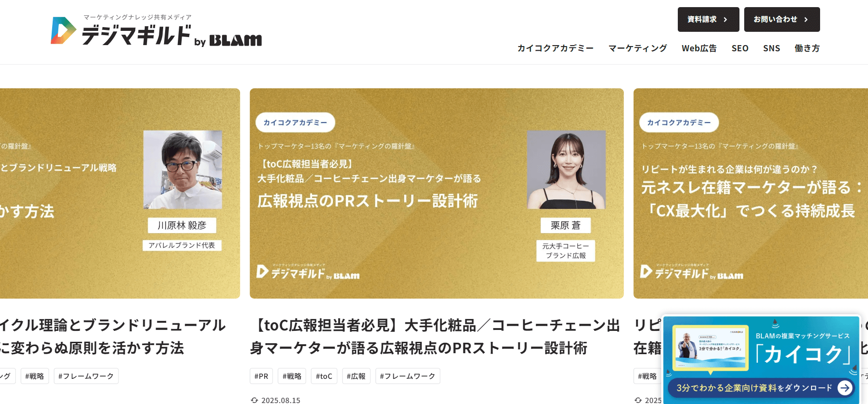Open the マーケティング navigation menu item
The width and height of the screenshot is (868, 404).
point(637,48)
